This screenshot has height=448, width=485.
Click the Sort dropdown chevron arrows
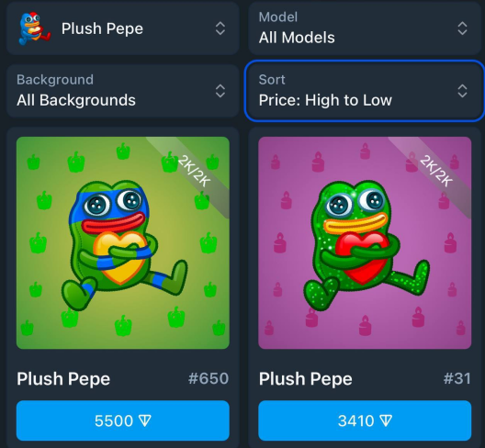click(x=462, y=91)
